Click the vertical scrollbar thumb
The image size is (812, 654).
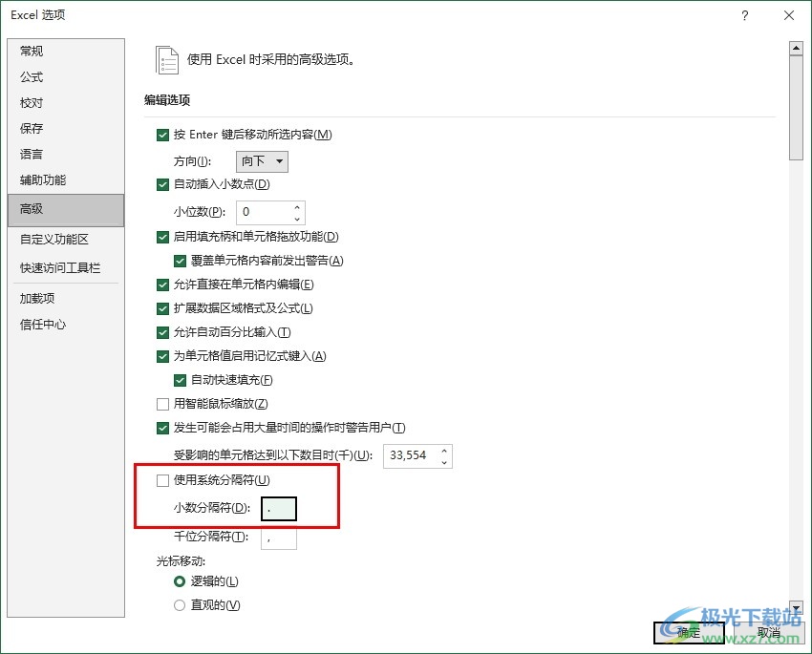coord(796,108)
